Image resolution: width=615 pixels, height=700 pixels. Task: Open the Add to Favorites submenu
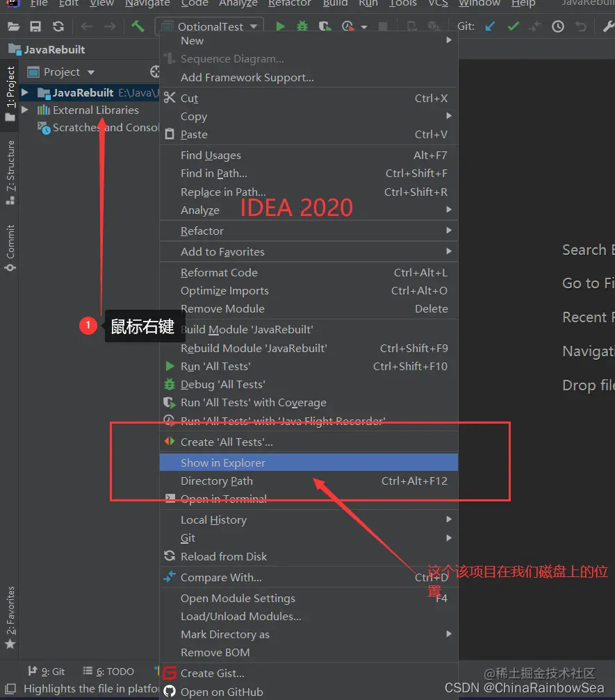point(309,252)
